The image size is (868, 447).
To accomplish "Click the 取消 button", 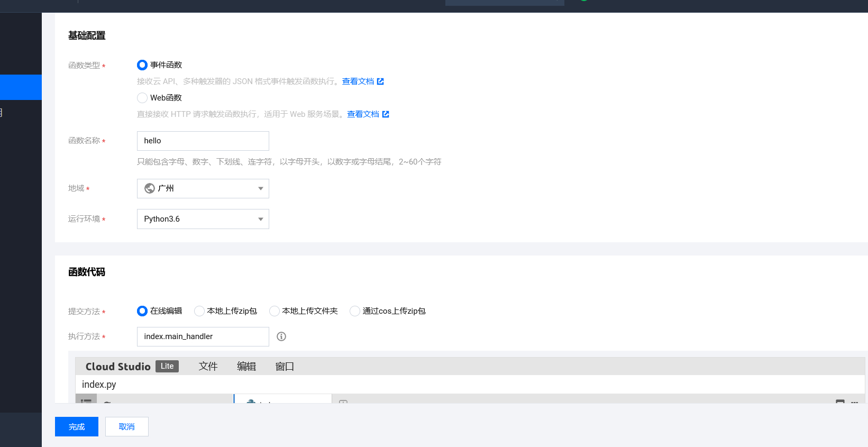I will pos(127,427).
